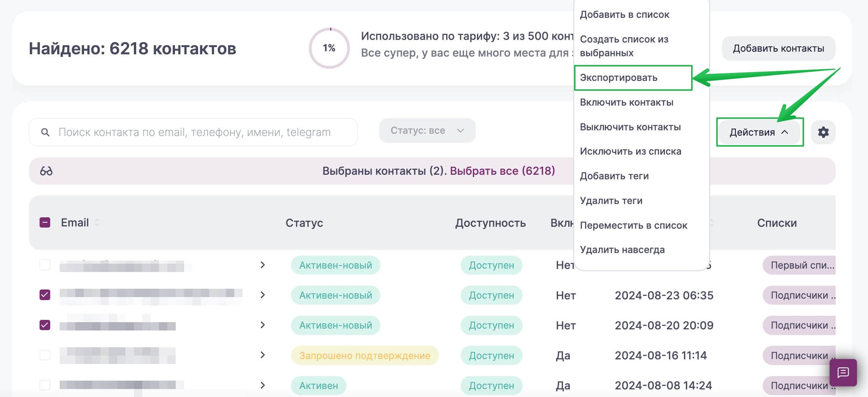
Task: Open the settings gear next to Действия
Action: pyautogui.click(x=823, y=132)
